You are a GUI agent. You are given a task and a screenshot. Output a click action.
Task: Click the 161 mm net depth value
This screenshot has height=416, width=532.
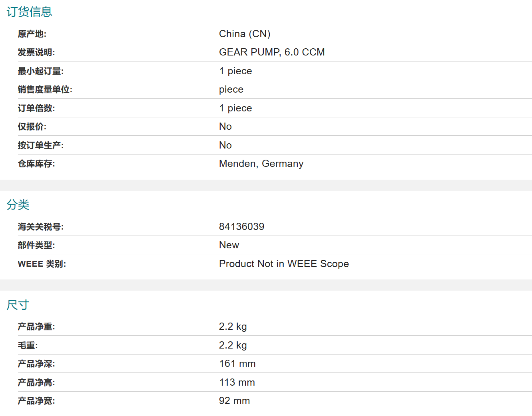(x=237, y=364)
